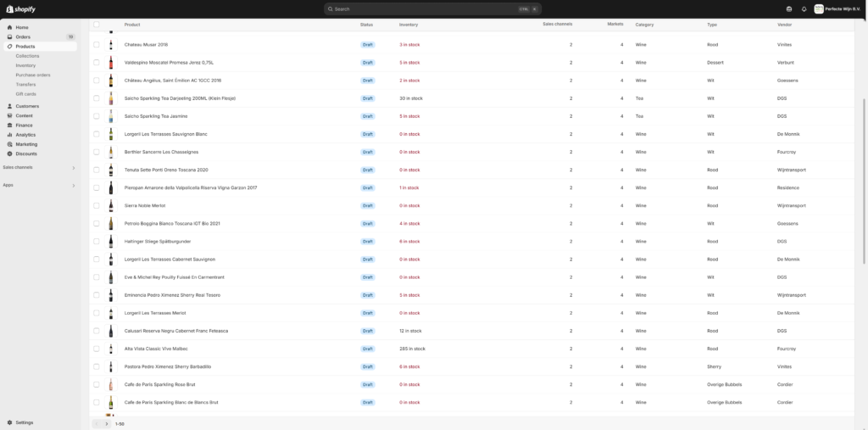Open the storefront icon in top bar

tap(789, 8)
